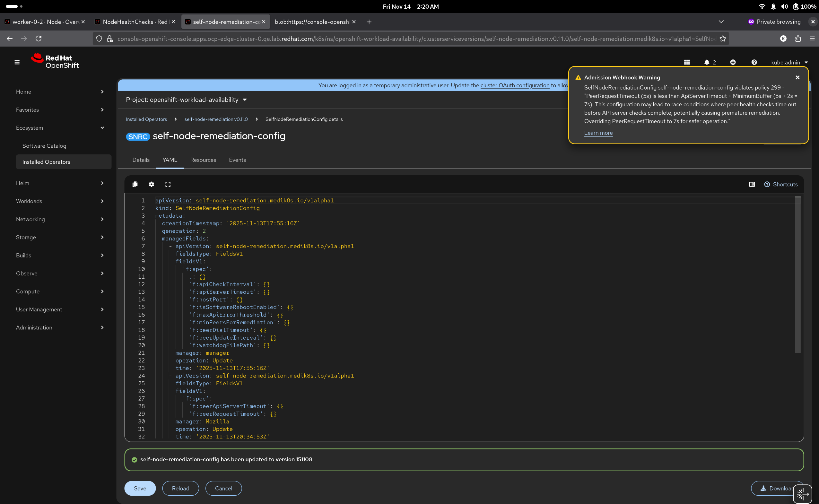Open the help question mark menu
This screenshot has width=819, height=504.
[754, 62]
